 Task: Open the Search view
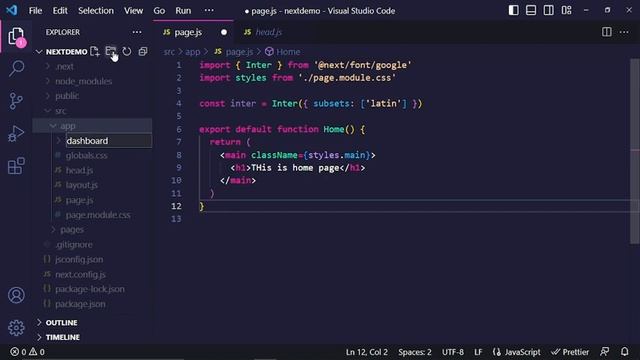click(x=16, y=69)
